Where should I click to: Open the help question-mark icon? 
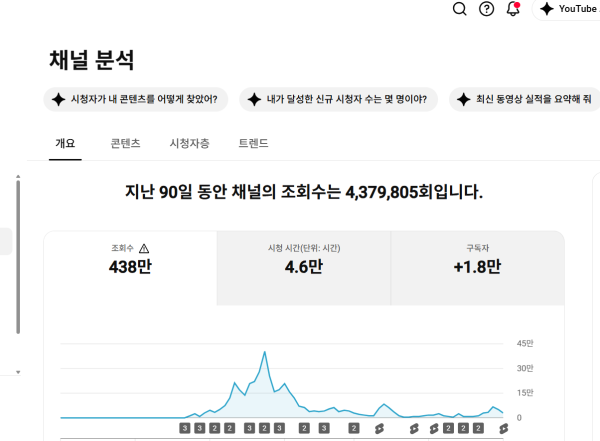(486, 8)
